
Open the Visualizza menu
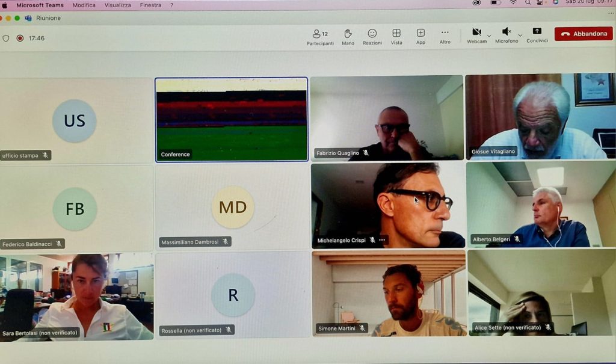click(118, 5)
